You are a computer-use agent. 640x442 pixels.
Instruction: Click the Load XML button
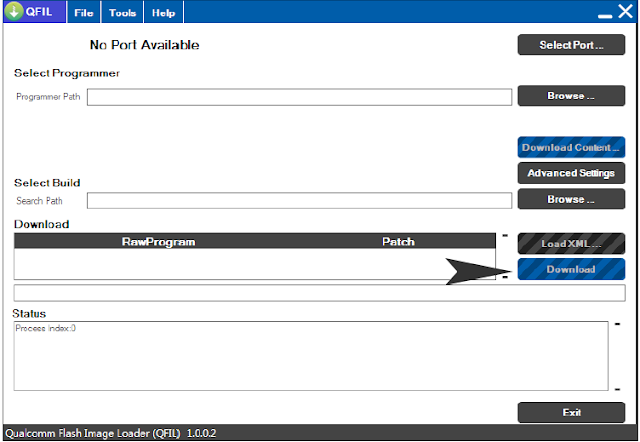[x=571, y=244]
